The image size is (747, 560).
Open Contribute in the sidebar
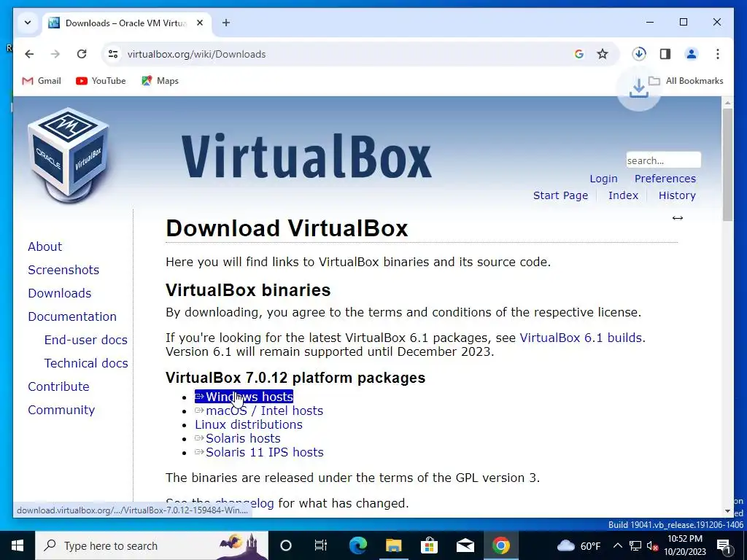click(58, 386)
